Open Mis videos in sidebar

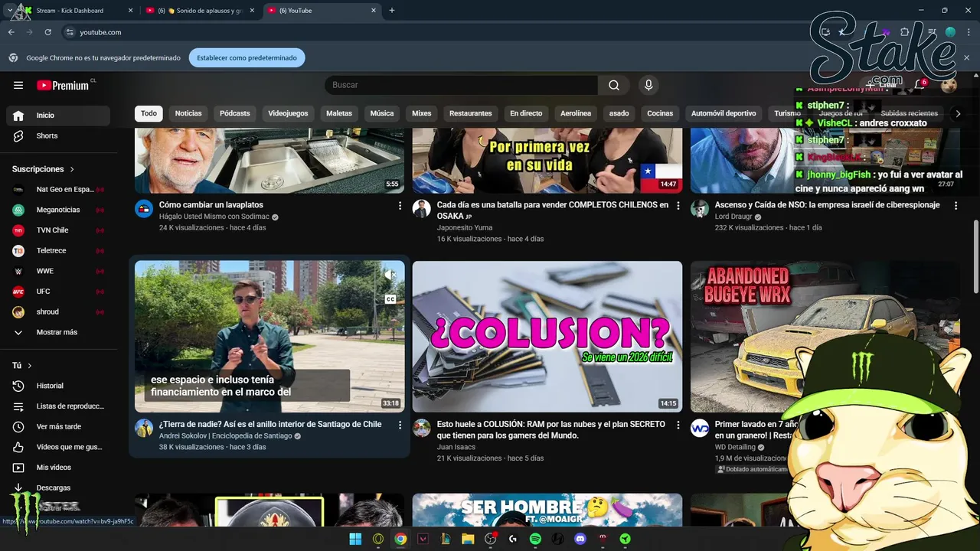(58, 468)
